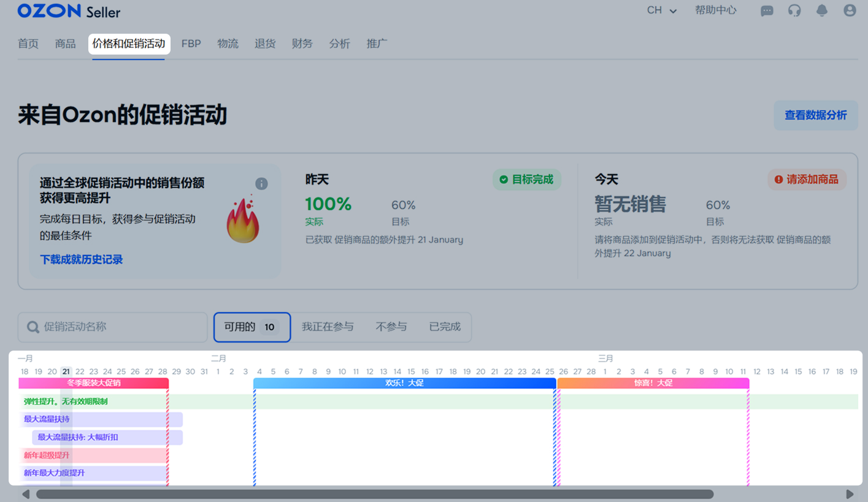This screenshot has height=502, width=868.
Task: Click the 下载成就历史记录 link
Action: pyautogui.click(x=82, y=259)
